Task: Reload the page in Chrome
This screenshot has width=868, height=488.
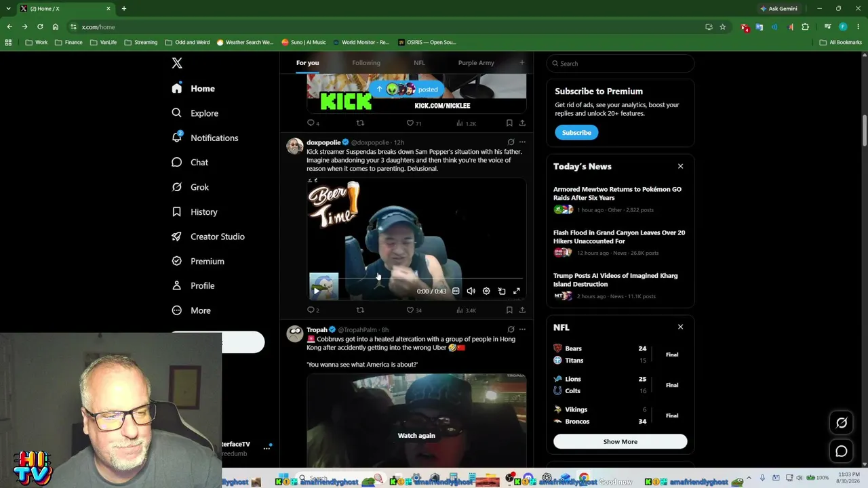Action: [x=40, y=27]
